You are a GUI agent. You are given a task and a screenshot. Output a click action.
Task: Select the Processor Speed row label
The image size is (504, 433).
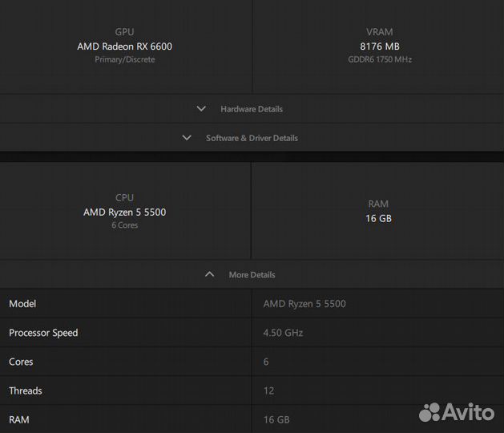(x=43, y=333)
